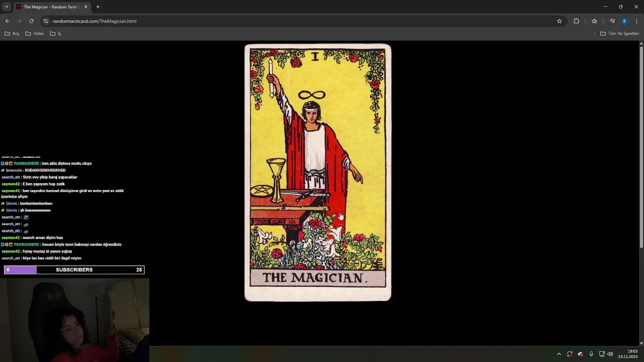Open a new browser tab

98,7
